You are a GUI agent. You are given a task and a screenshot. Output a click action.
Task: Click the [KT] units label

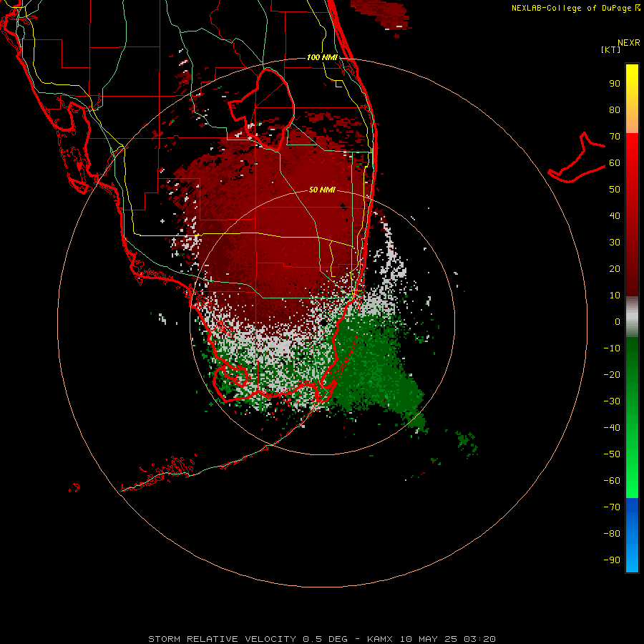point(611,49)
